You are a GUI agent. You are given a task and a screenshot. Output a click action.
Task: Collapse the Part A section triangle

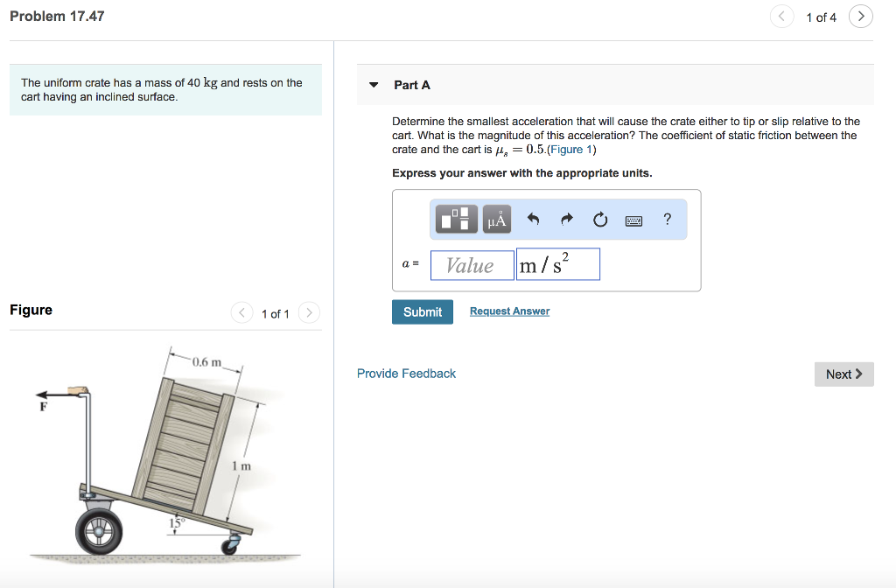374,84
